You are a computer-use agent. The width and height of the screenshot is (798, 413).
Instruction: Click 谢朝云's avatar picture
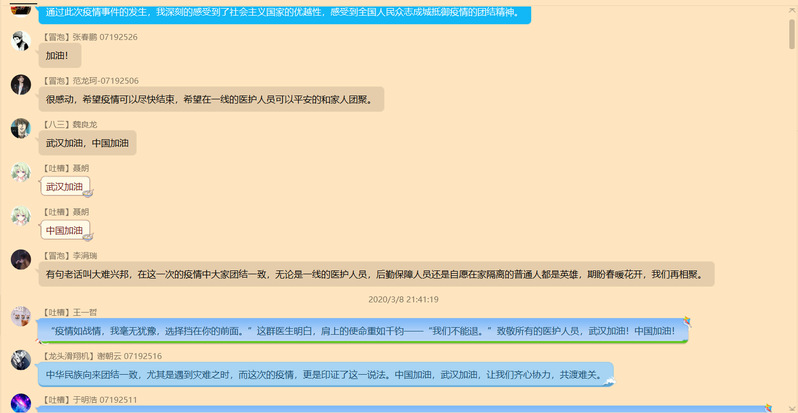coord(20,360)
